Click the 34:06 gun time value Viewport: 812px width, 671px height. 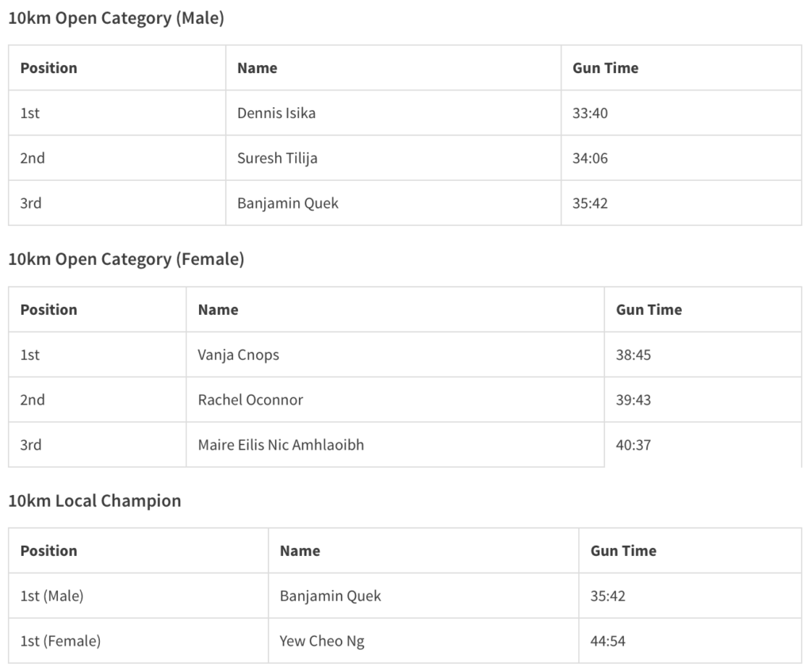click(590, 159)
